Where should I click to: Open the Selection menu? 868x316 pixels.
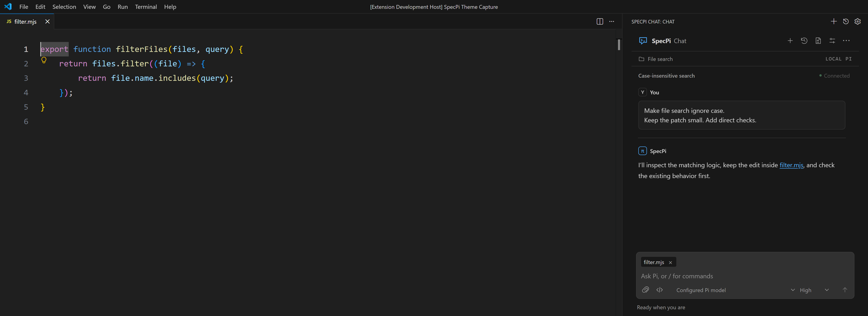tap(64, 7)
